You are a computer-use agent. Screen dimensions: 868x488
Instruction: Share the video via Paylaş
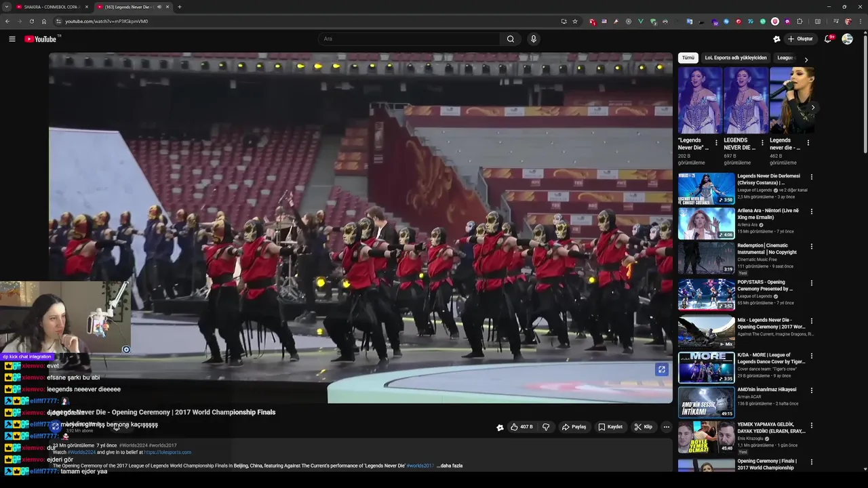574,427
